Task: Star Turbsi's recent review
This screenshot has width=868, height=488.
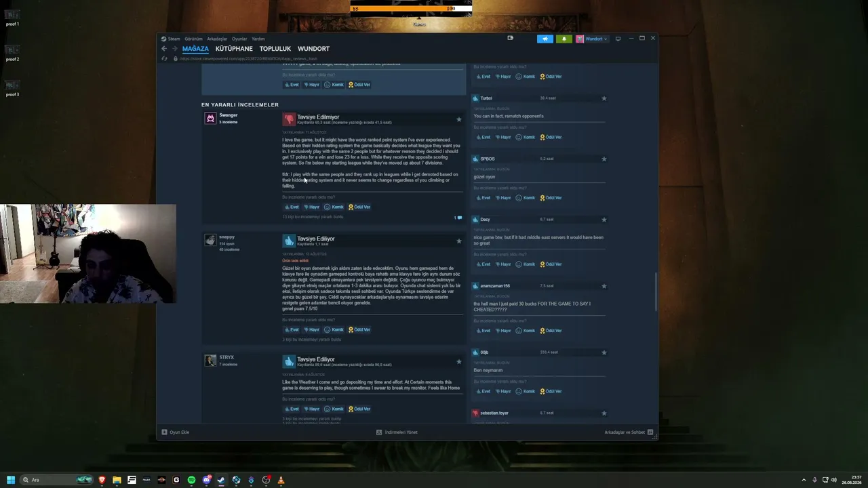Action: (x=604, y=98)
